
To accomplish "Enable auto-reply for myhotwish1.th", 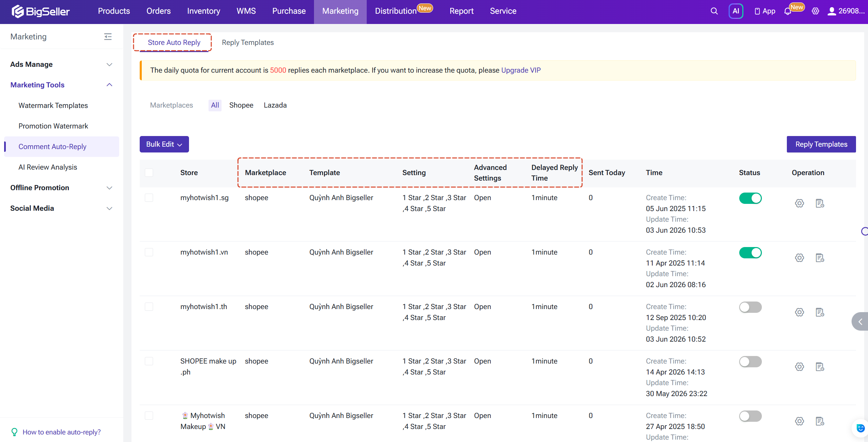I will click(x=750, y=307).
